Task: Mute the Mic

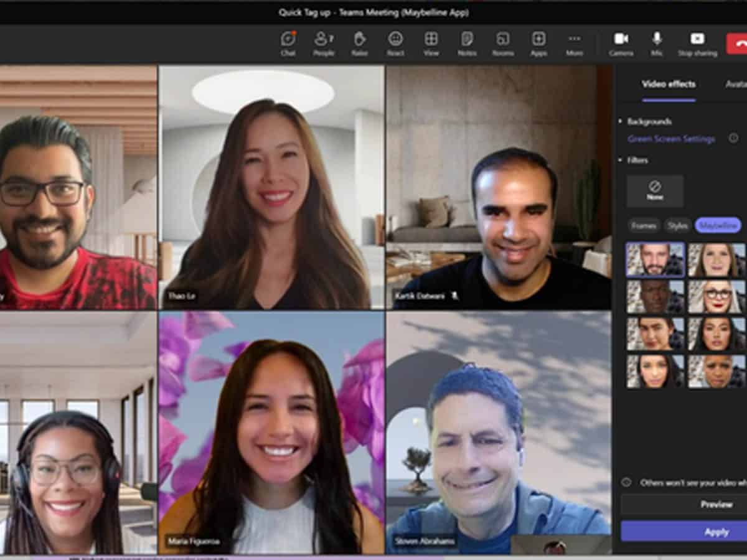Action: [657, 42]
